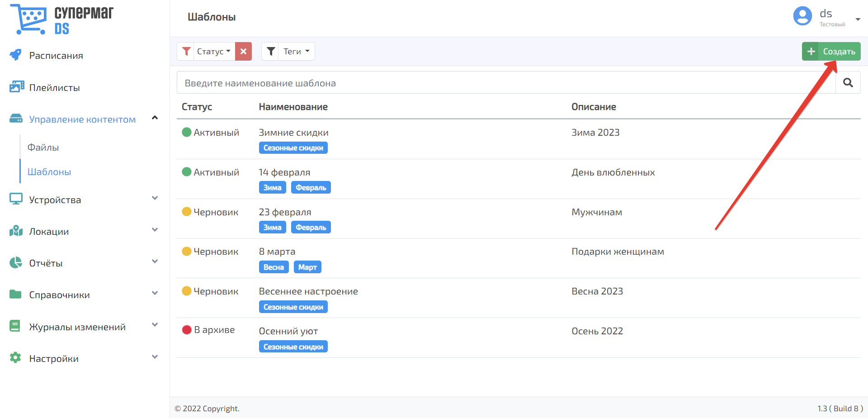Click the Статус column header

coord(197,107)
